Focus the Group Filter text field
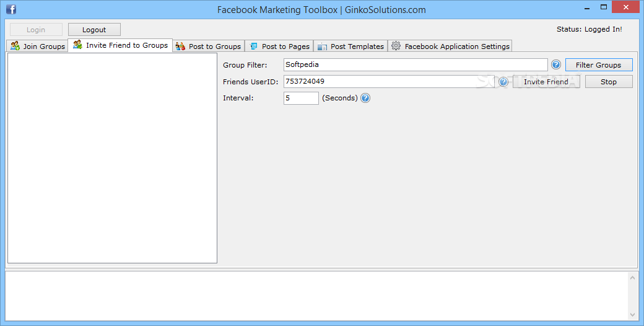This screenshot has height=326, width=644. pyautogui.click(x=416, y=64)
